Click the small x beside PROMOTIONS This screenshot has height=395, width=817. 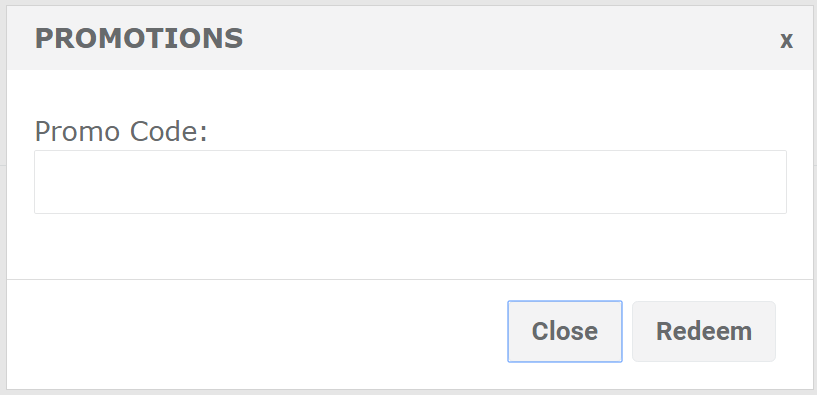786,41
